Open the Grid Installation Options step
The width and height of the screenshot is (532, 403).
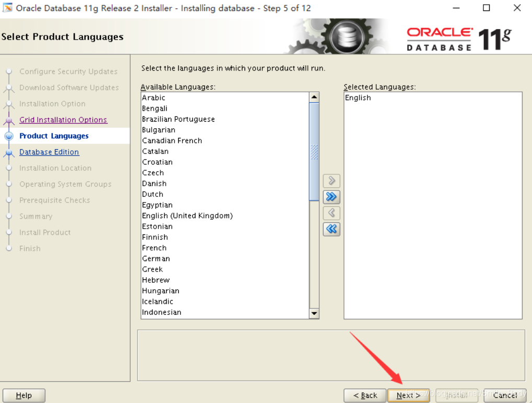63,120
